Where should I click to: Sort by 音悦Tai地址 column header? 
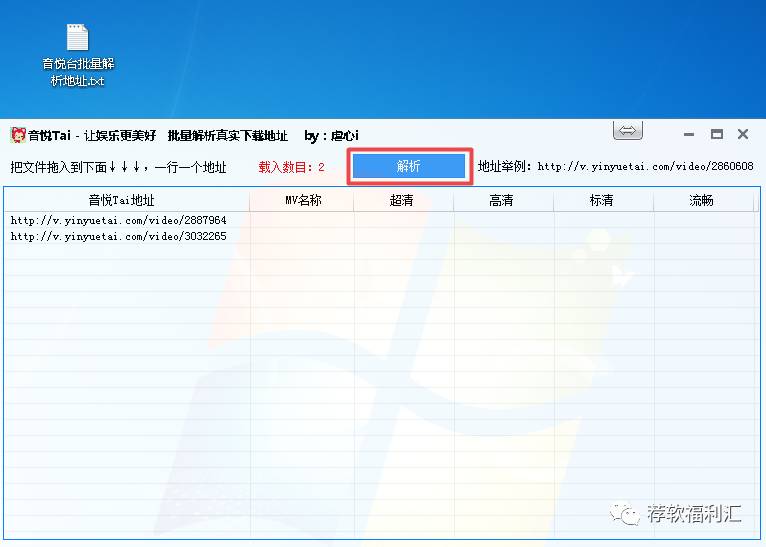[x=127, y=200]
